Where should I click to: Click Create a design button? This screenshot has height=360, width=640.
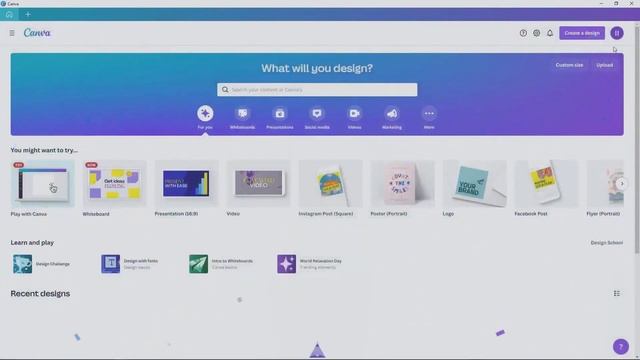pos(582,33)
